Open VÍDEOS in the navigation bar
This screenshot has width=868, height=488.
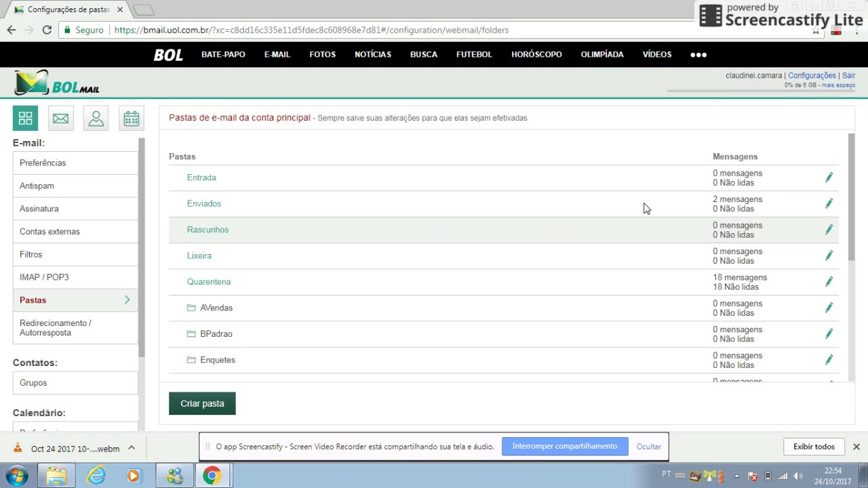click(x=657, y=54)
